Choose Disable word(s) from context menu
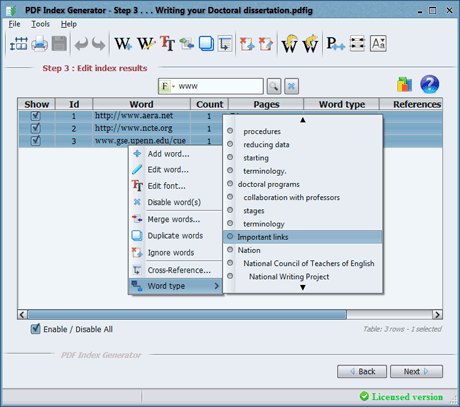This screenshot has height=407, width=460. (175, 202)
